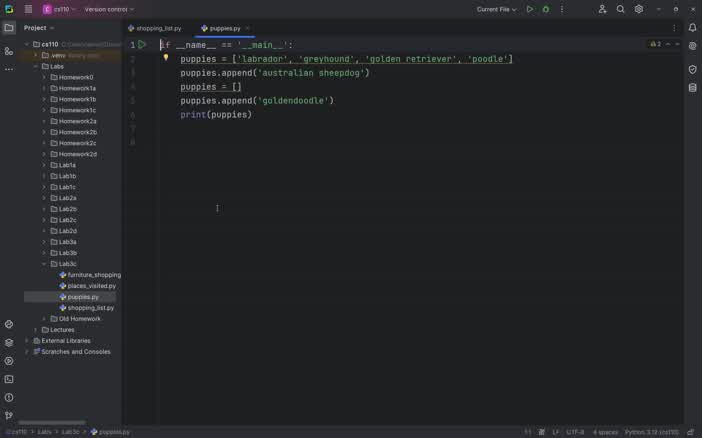Toggle the Structure tool window
Screen dimensions: 702x438
9,51
